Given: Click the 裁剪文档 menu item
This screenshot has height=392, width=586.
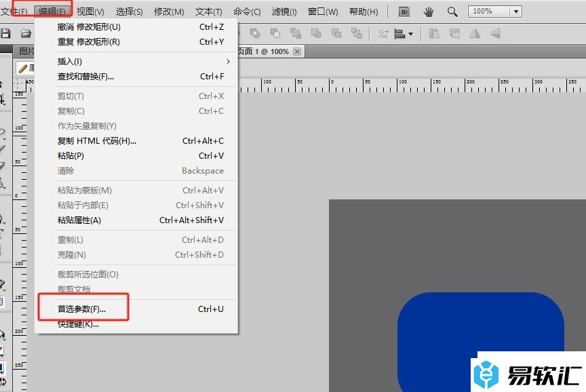Looking at the screenshot, I should pyautogui.click(x=136, y=289).
